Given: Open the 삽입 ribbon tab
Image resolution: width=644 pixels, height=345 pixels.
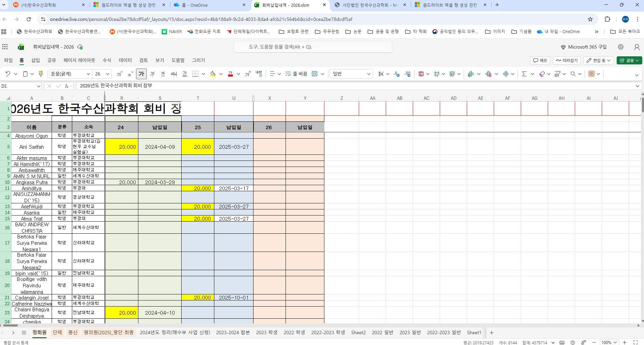Looking at the screenshot, I should pos(35,60).
